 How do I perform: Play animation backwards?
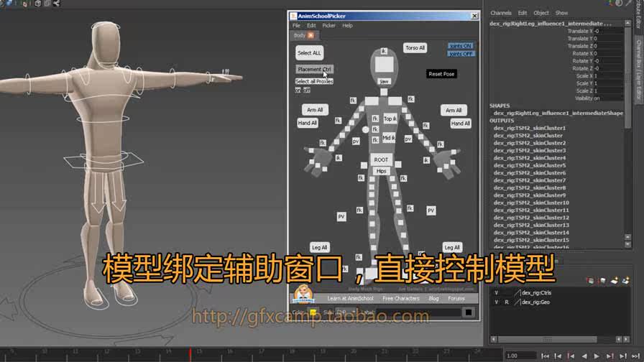(584, 356)
